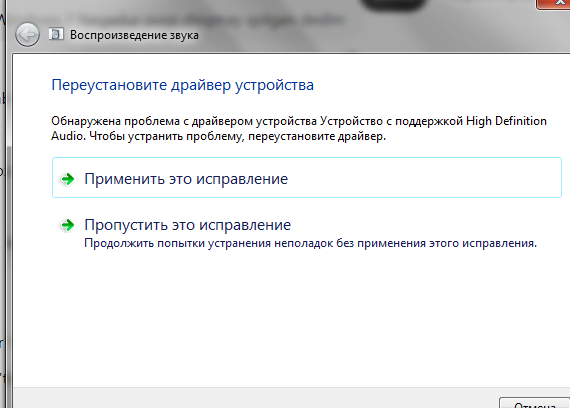Click green arrow beside 'Применить это исправление'

[68, 179]
